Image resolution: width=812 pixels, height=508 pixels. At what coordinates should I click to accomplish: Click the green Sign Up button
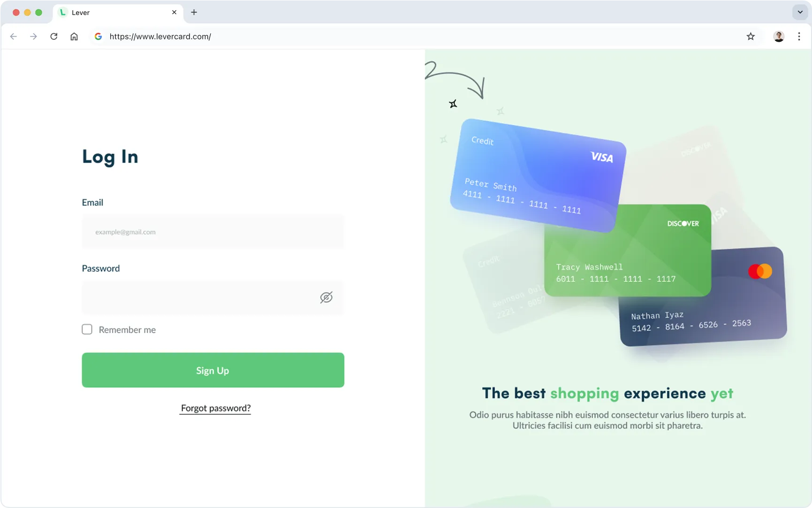[x=212, y=370]
